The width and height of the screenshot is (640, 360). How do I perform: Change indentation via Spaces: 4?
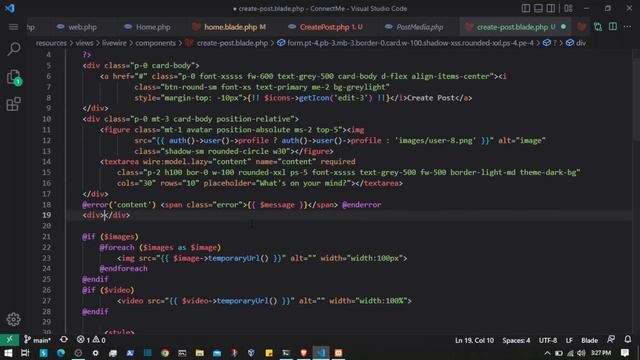516,340
